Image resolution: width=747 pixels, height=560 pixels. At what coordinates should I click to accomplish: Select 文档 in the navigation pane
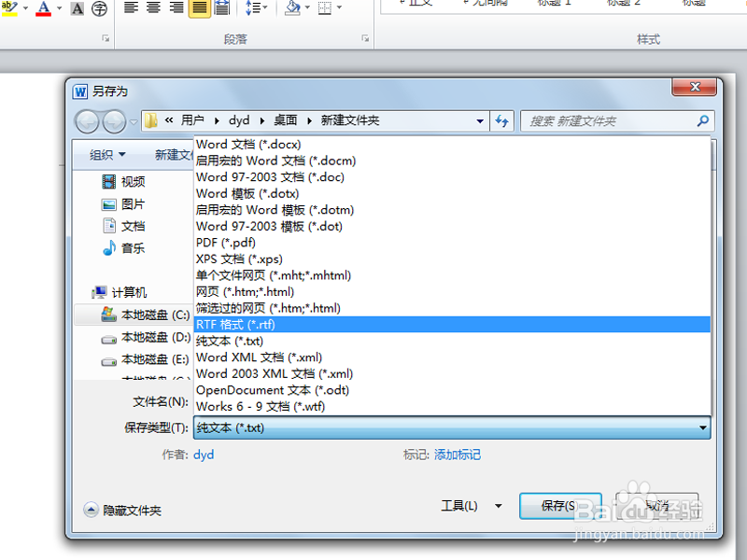(123, 226)
